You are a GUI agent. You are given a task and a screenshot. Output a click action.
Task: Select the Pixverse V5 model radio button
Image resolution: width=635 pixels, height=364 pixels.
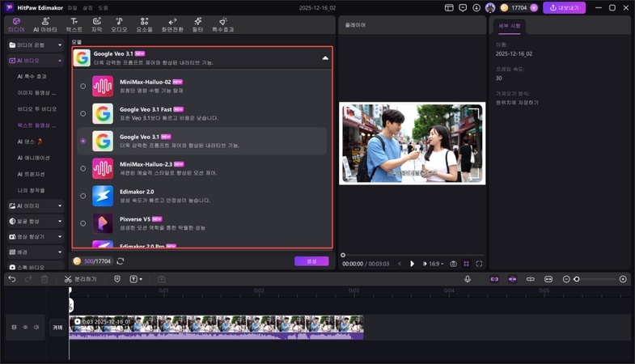click(x=83, y=223)
